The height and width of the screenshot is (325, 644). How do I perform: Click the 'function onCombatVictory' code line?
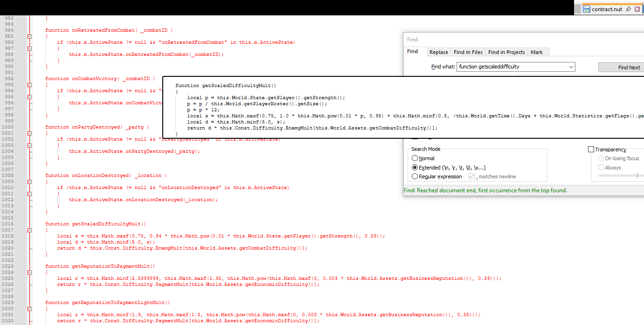(x=100, y=79)
